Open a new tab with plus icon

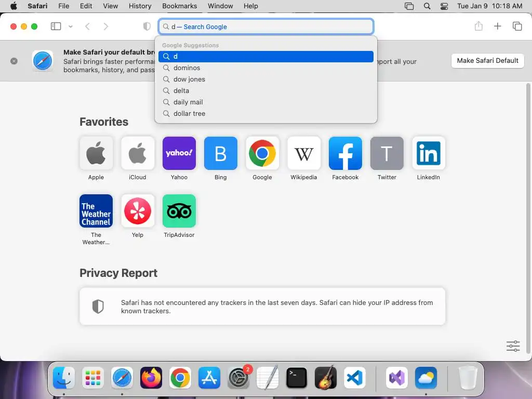tap(497, 26)
